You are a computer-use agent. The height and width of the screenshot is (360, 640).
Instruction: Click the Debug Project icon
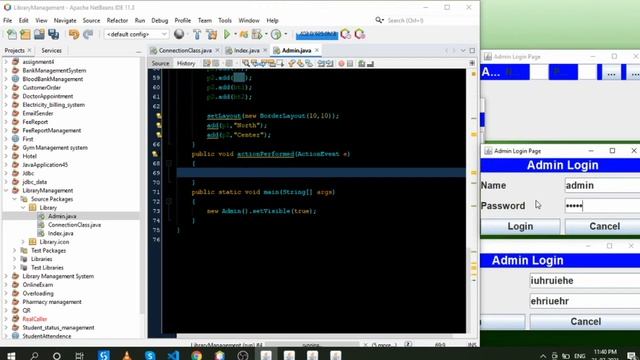[x=244, y=34]
